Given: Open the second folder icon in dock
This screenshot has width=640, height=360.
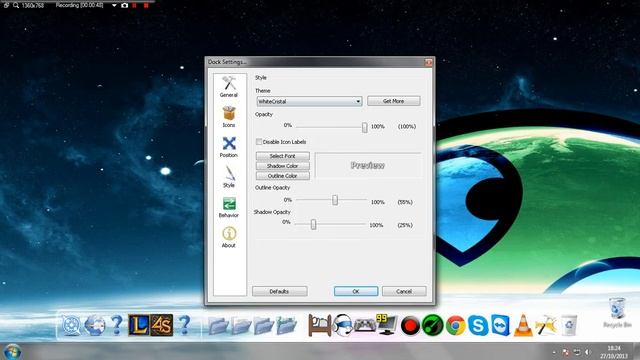Looking at the screenshot, I should (x=241, y=326).
